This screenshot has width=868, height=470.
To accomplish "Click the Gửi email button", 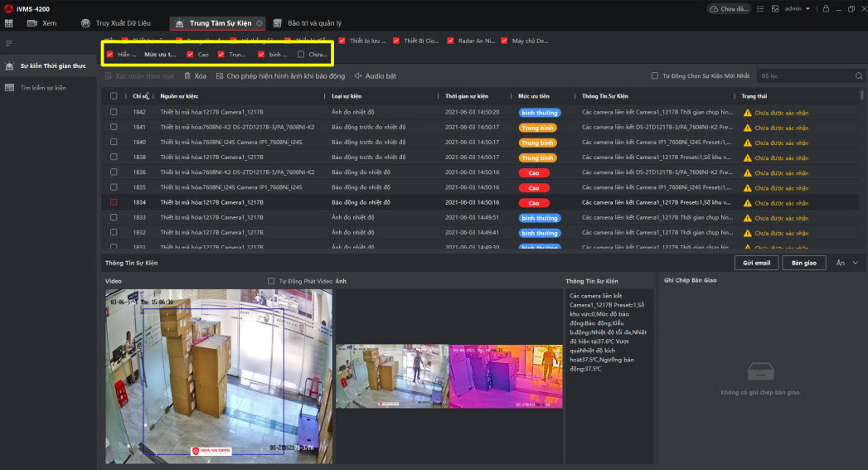I will coord(756,263).
